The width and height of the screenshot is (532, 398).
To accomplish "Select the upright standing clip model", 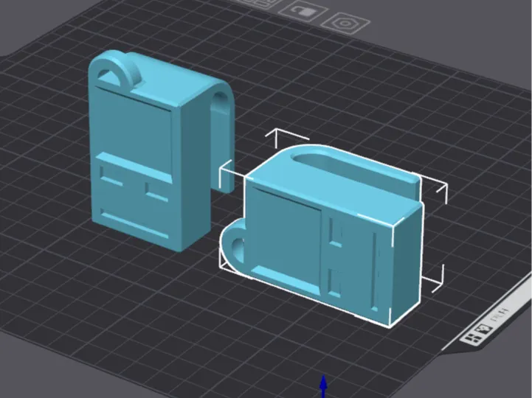I will [160, 150].
